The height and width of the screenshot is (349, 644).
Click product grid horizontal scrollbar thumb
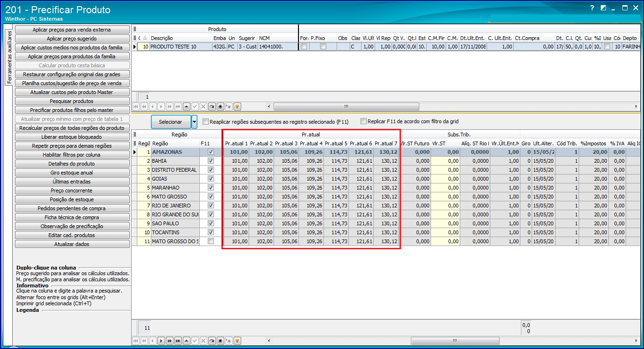pos(346,106)
